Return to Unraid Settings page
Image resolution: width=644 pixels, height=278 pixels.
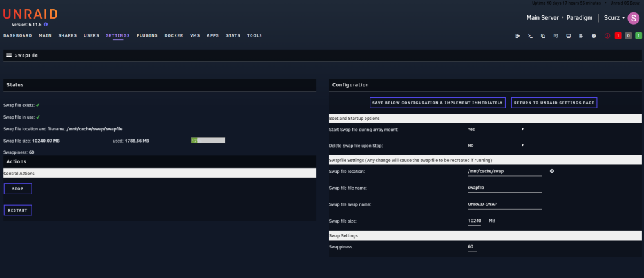554,103
